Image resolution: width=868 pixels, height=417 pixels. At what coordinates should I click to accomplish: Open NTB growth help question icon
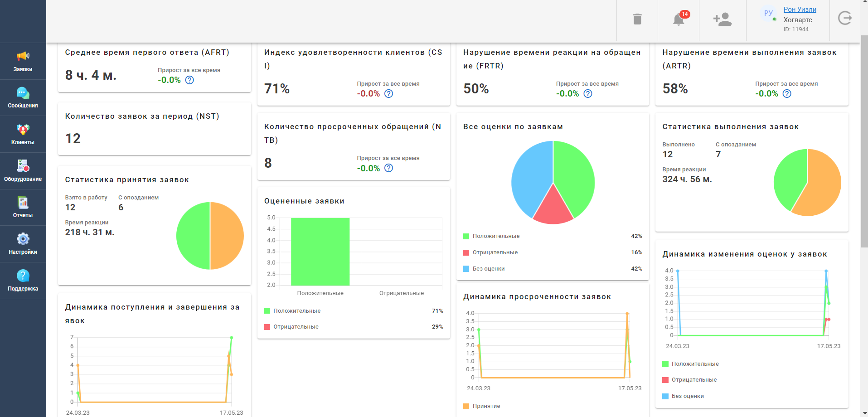point(388,168)
